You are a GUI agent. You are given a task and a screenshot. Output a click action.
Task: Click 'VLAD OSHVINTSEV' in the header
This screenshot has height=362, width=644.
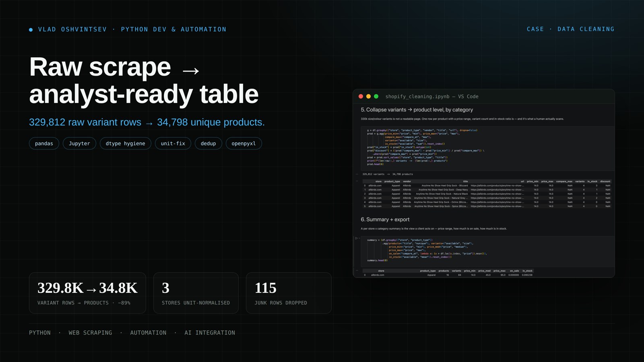pos(72,29)
